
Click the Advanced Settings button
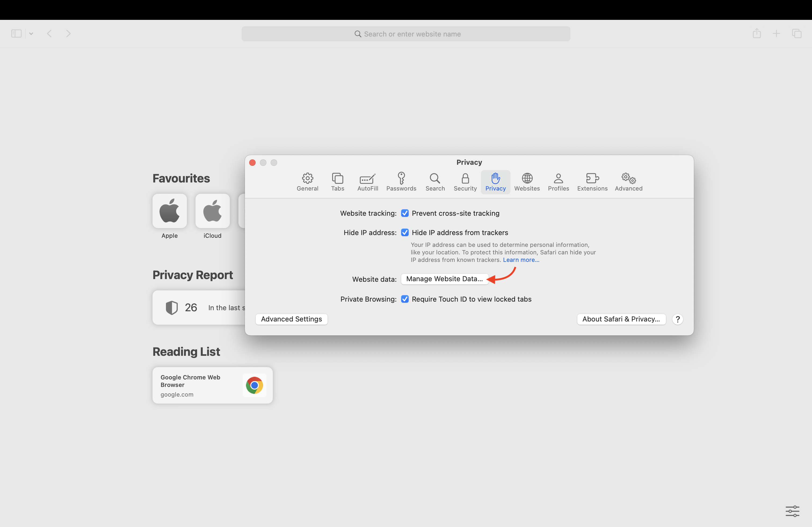[291, 319]
